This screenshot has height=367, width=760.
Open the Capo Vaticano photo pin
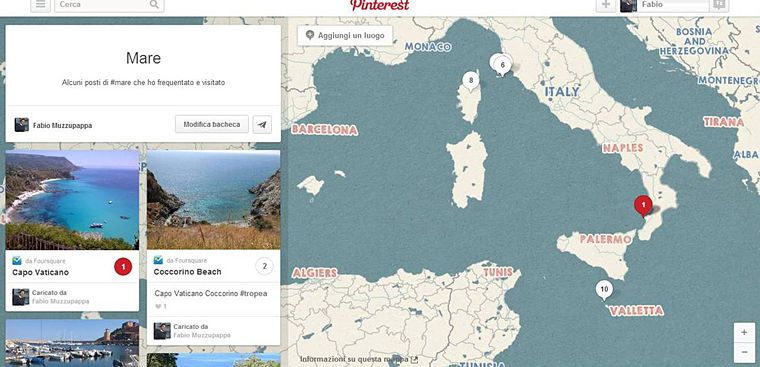(72, 200)
